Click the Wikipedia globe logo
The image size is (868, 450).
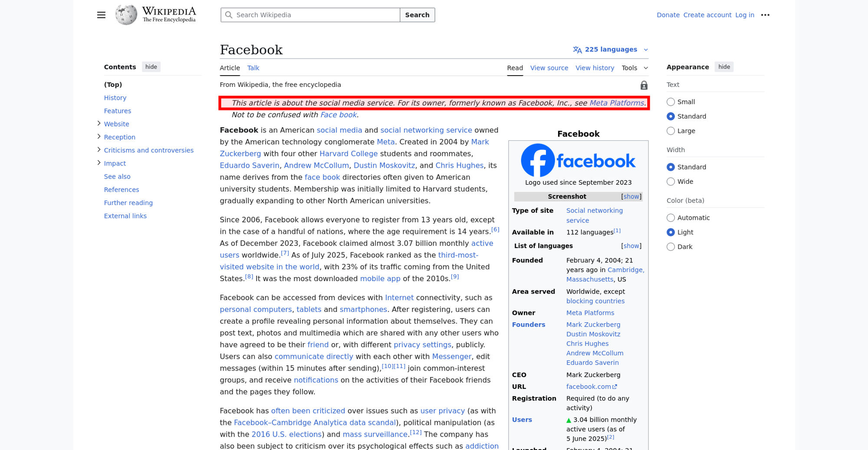126,15
